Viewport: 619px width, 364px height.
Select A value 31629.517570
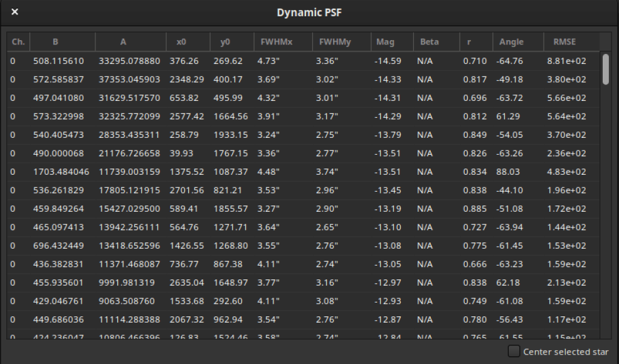(129, 98)
